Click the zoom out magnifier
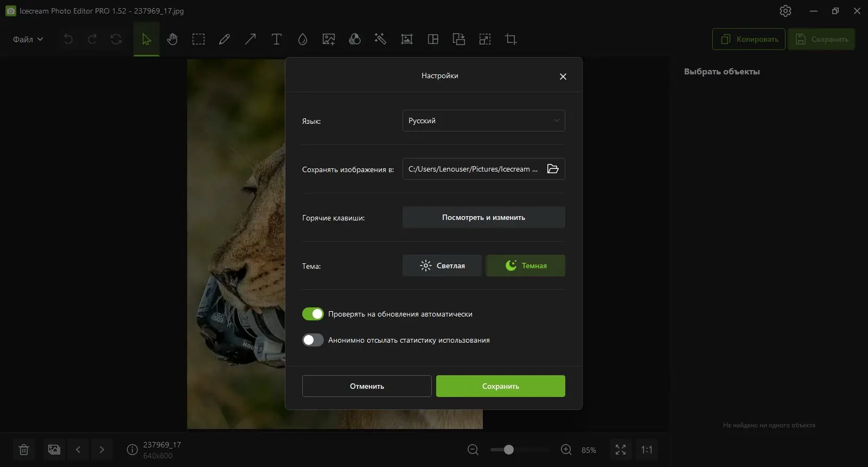The width and height of the screenshot is (868, 467). tap(473, 450)
